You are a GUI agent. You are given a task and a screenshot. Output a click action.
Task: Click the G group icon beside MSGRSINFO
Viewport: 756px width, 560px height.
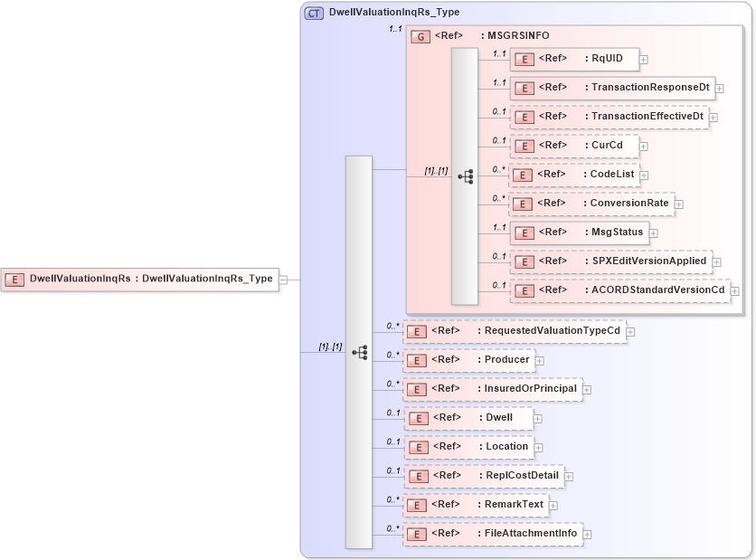(x=420, y=35)
